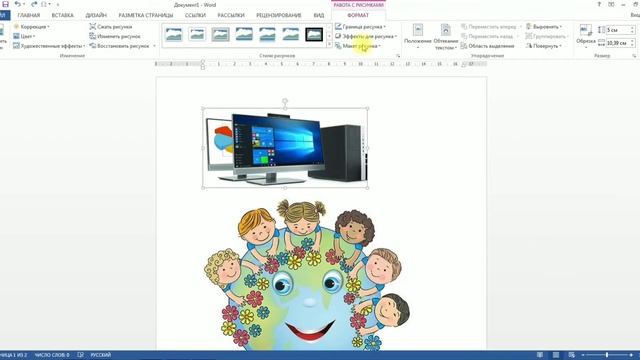Open the Цвет dropdown
Image resolution: width=640 pixels, height=360 pixels.
click(24, 36)
